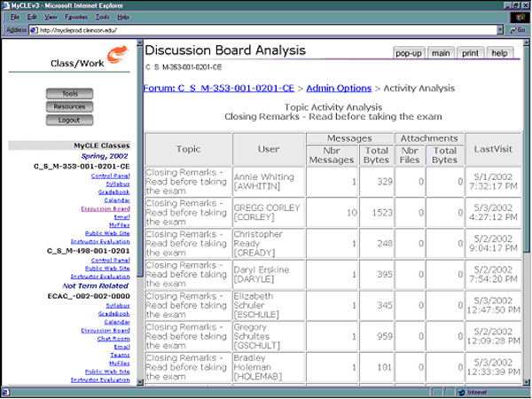Screen dimensions: 532x399
Task: Click the 5/1/2002 7:32:17 PM last visit cell
Action: coord(493,182)
